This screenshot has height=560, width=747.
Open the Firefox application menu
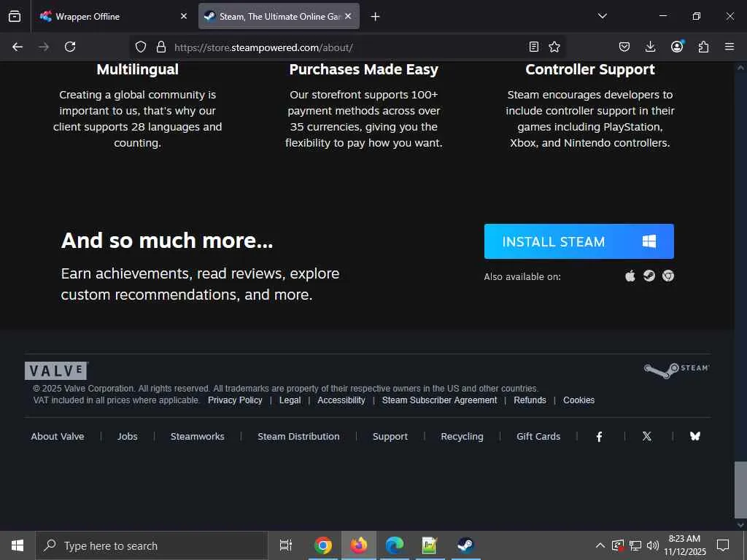click(x=729, y=47)
